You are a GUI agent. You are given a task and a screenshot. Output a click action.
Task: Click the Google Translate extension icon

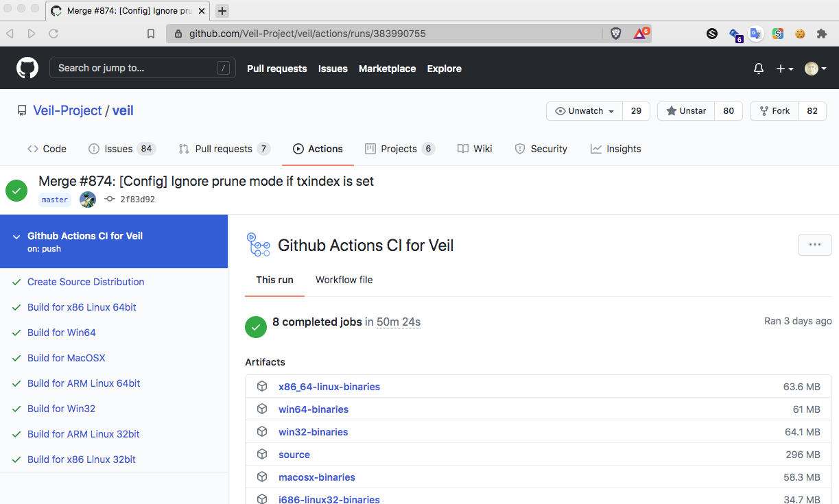(756, 33)
